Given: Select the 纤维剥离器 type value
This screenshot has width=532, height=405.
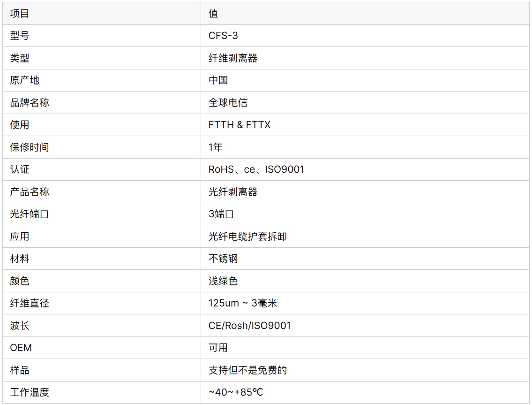Looking at the screenshot, I should [x=233, y=58].
